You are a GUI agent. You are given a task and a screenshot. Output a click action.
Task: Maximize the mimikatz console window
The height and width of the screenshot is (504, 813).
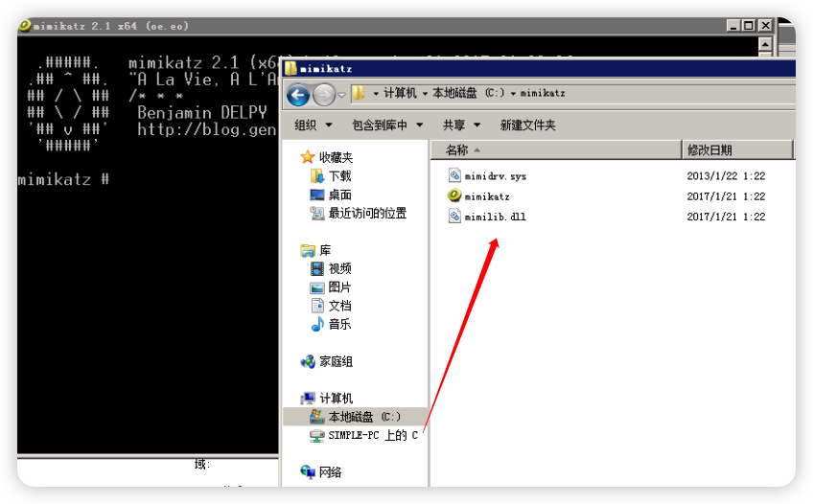(x=749, y=25)
